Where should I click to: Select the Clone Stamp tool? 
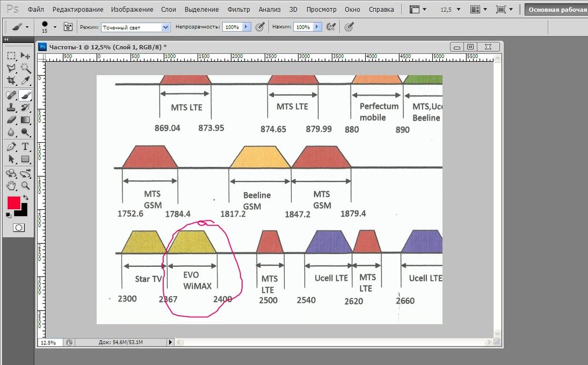pyautogui.click(x=11, y=108)
